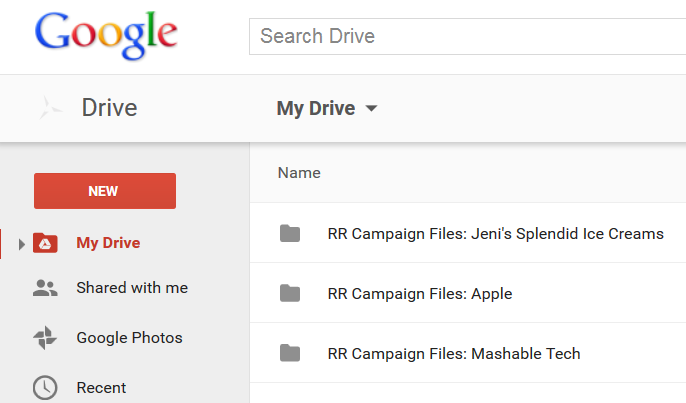Click the Shared with me people icon
This screenshot has width=686, height=403.
(x=45, y=288)
